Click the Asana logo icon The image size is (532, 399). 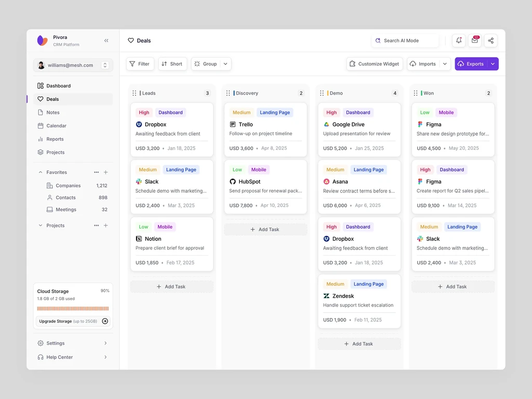[326, 181]
